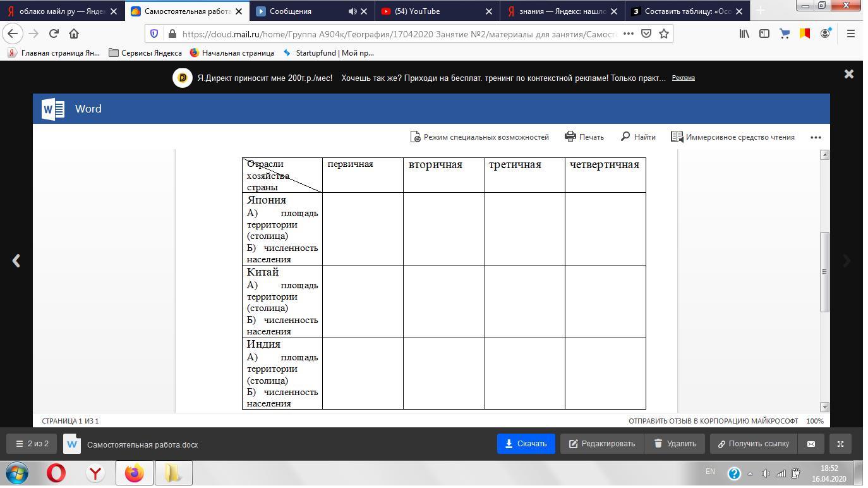The image size is (868, 488).
Task: Click Получить ссылку to get share link
Action: click(753, 444)
